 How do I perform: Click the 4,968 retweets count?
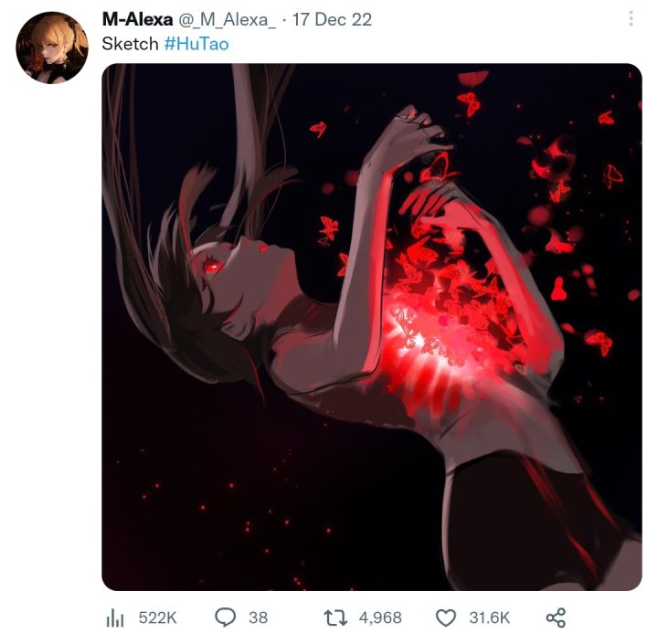[380, 618]
